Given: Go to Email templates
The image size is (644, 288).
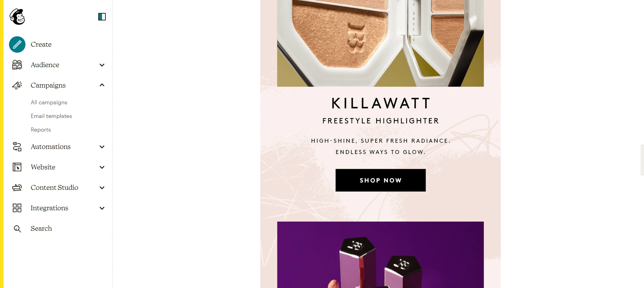Looking at the screenshot, I should coord(51,116).
